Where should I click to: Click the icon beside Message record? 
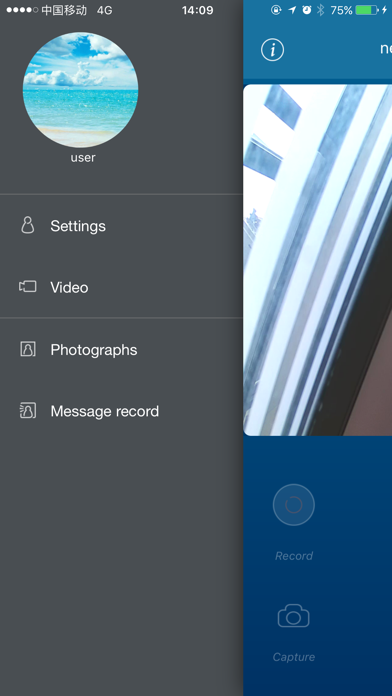click(28, 411)
